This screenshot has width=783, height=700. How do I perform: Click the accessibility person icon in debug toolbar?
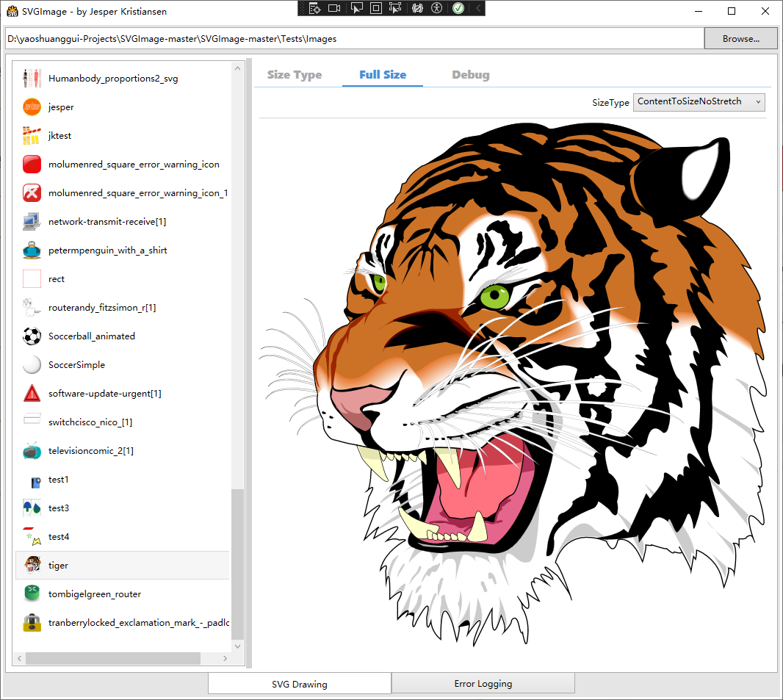pyautogui.click(x=437, y=8)
